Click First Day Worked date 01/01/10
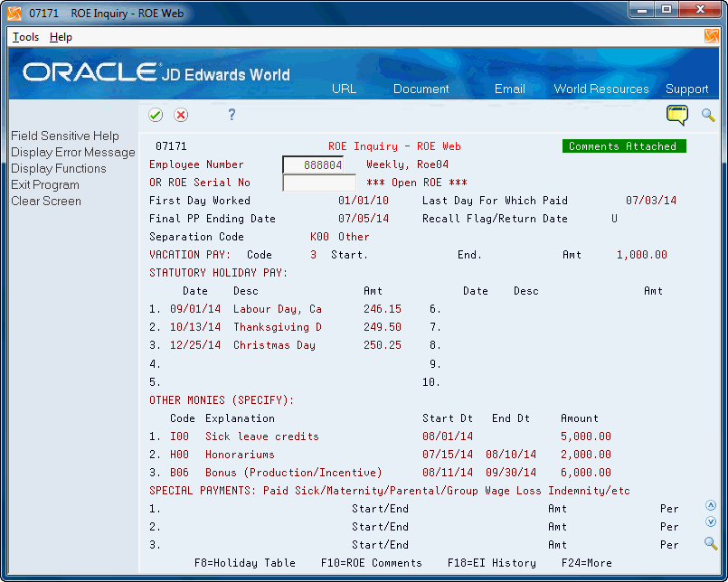This screenshot has height=582, width=728. pyautogui.click(x=364, y=201)
